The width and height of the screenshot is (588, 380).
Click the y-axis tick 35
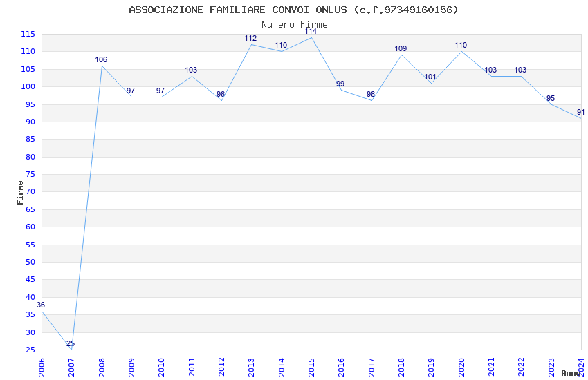tap(30, 315)
